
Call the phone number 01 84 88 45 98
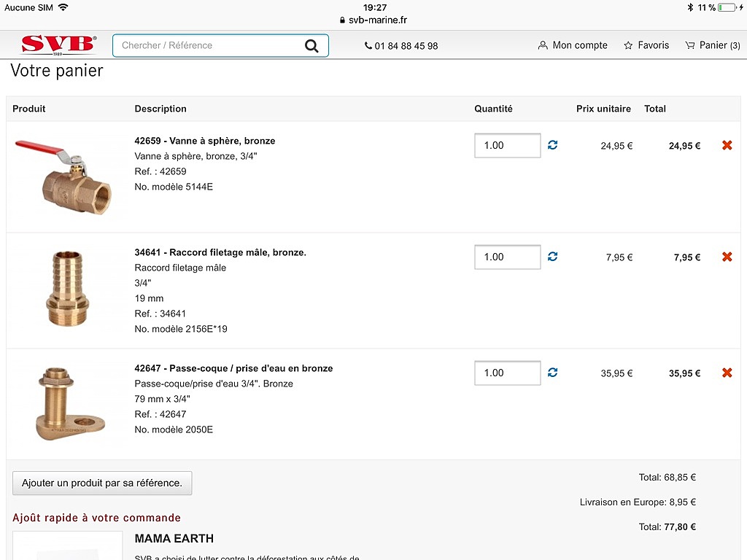click(401, 46)
